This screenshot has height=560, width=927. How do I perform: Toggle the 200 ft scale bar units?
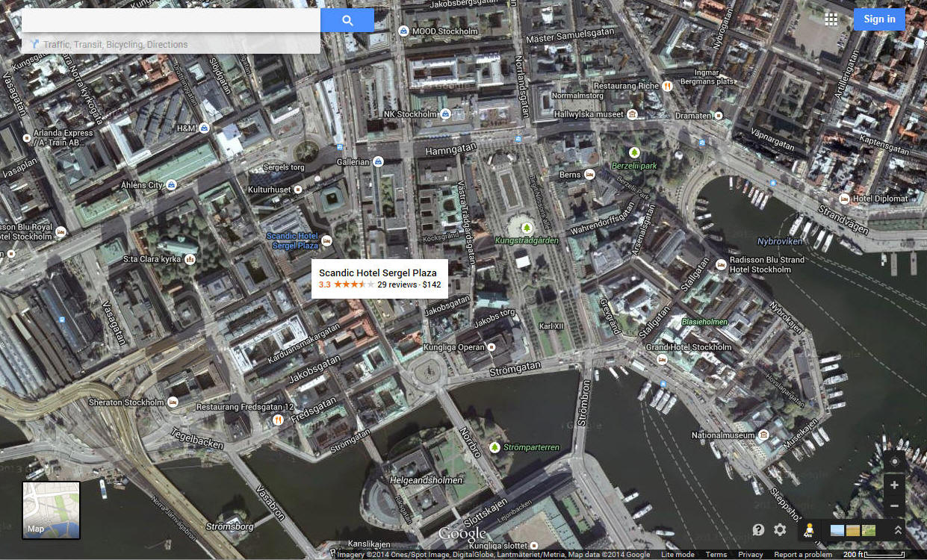click(x=874, y=555)
